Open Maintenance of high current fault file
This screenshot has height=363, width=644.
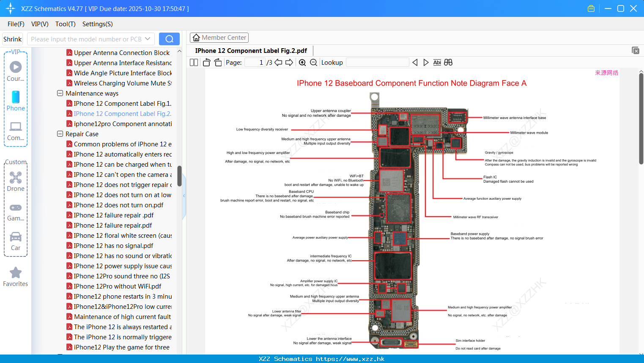pyautogui.click(x=119, y=317)
